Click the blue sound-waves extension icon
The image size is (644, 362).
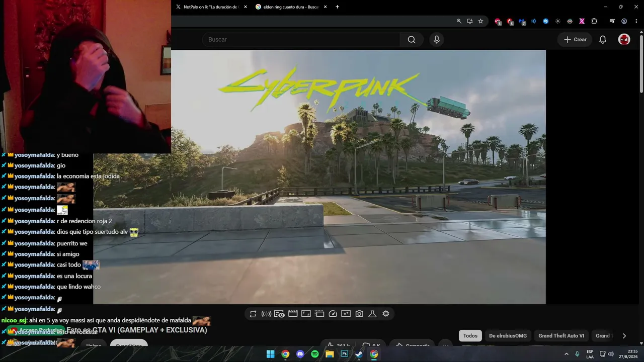coord(534,21)
